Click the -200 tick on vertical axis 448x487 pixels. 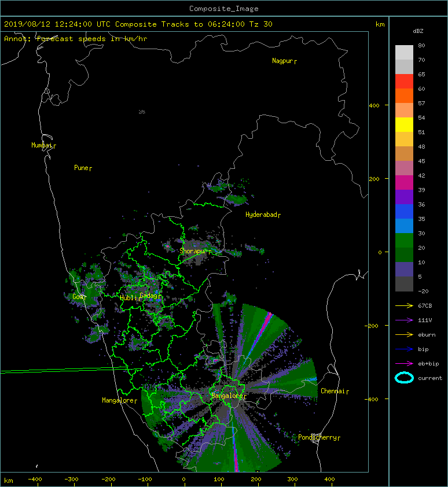pyautogui.click(x=372, y=326)
